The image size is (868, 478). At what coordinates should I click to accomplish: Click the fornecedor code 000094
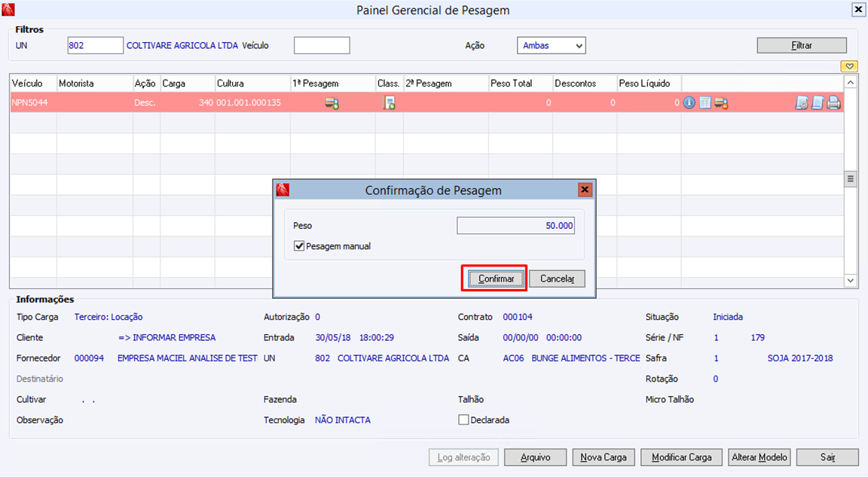[x=89, y=358]
